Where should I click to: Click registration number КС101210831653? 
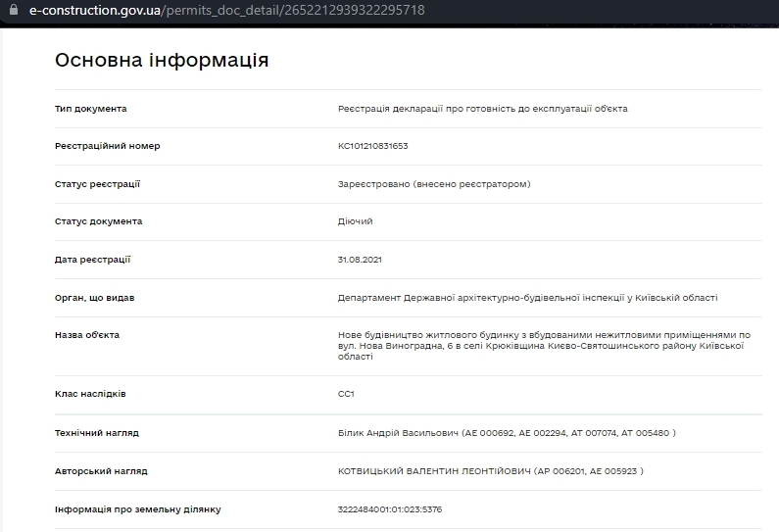[x=372, y=146]
